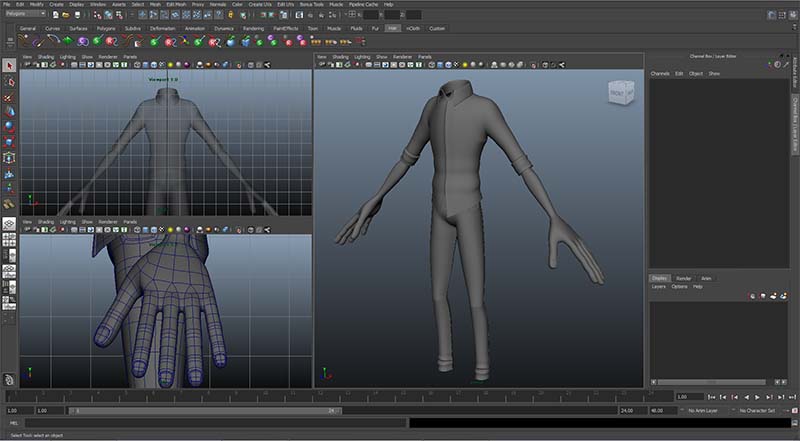
Task: Click the share icon on the perspective panel toolbar
Action: 562,65
